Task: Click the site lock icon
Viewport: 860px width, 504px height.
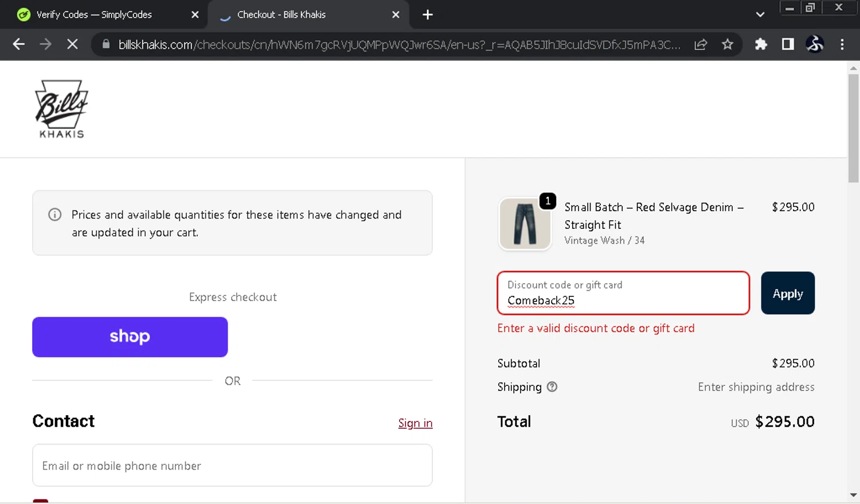Action: pyautogui.click(x=106, y=44)
